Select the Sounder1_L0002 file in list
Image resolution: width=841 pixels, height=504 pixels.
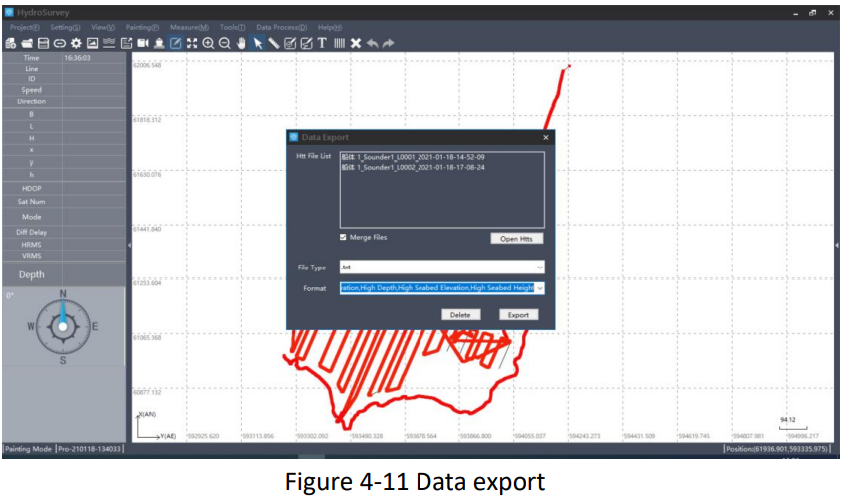coord(413,167)
